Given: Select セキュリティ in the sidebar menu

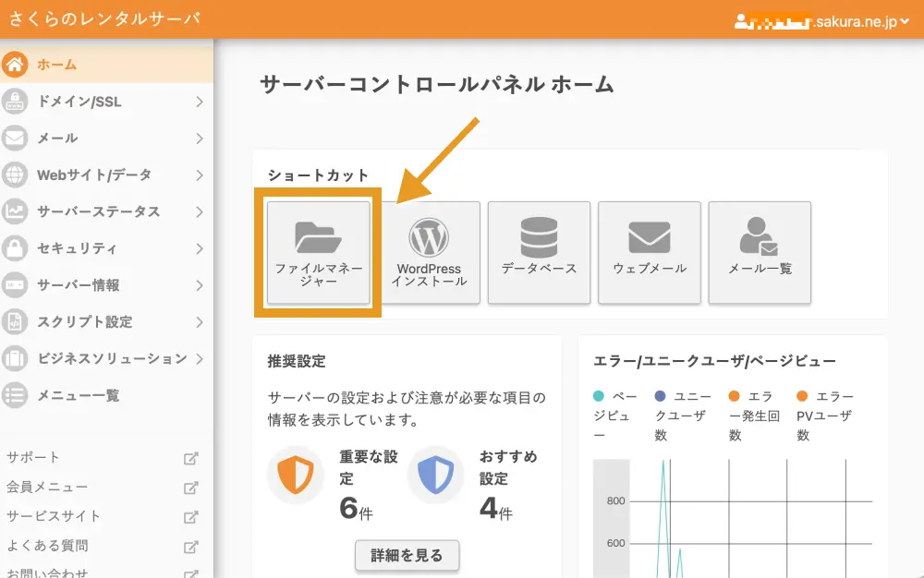Looking at the screenshot, I should [77, 248].
